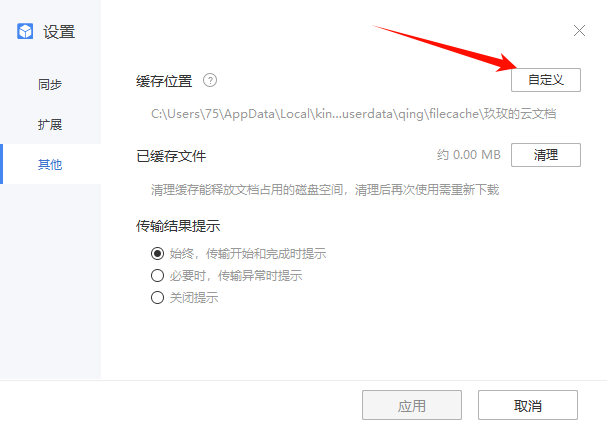Click 清理 to clear cached files

point(546,155)
